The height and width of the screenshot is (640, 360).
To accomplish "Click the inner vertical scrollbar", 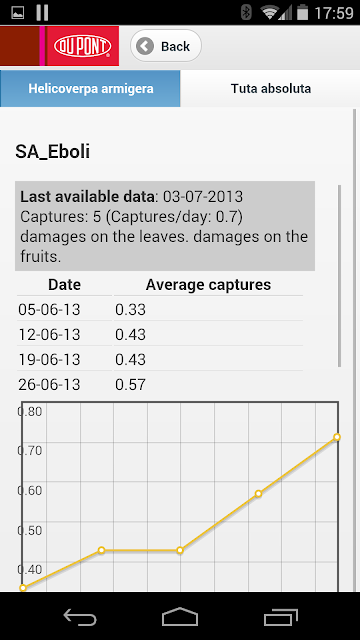I will point(339,276).
